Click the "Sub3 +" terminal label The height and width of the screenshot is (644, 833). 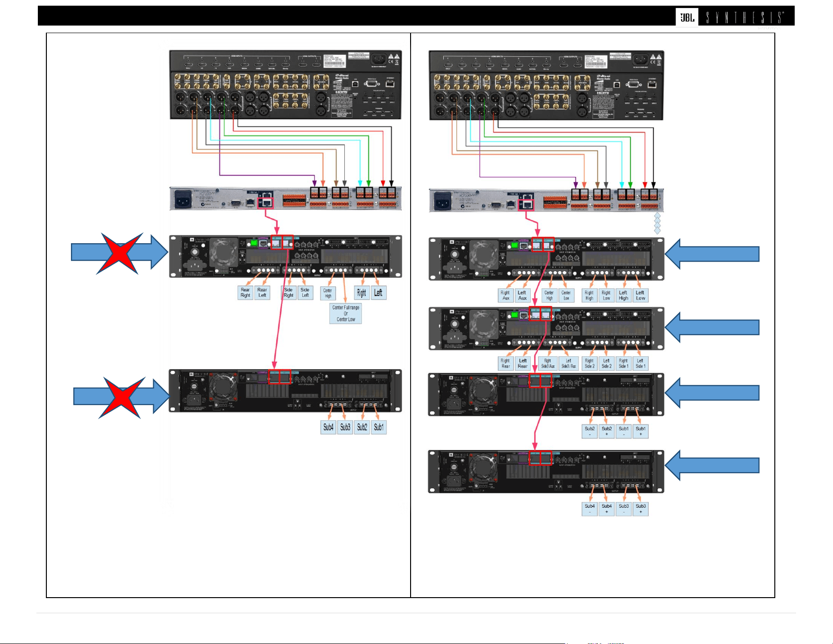pyautogui.click(x=641, y=509)
